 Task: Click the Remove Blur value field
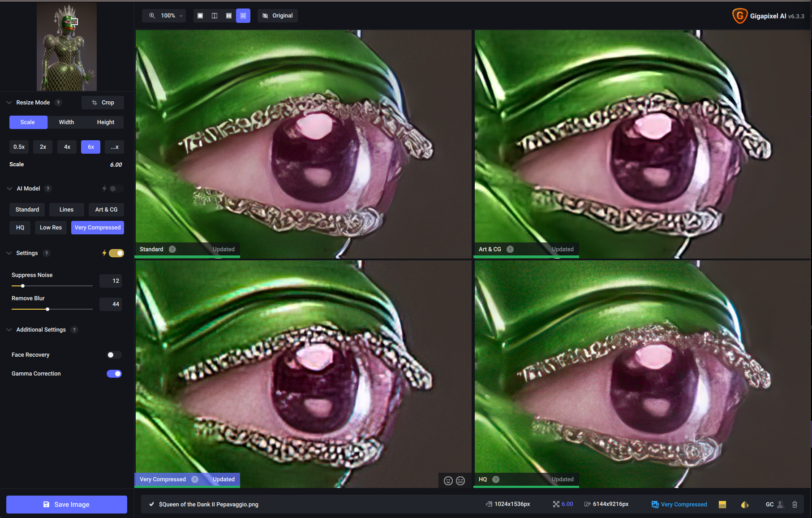[111, 304]
